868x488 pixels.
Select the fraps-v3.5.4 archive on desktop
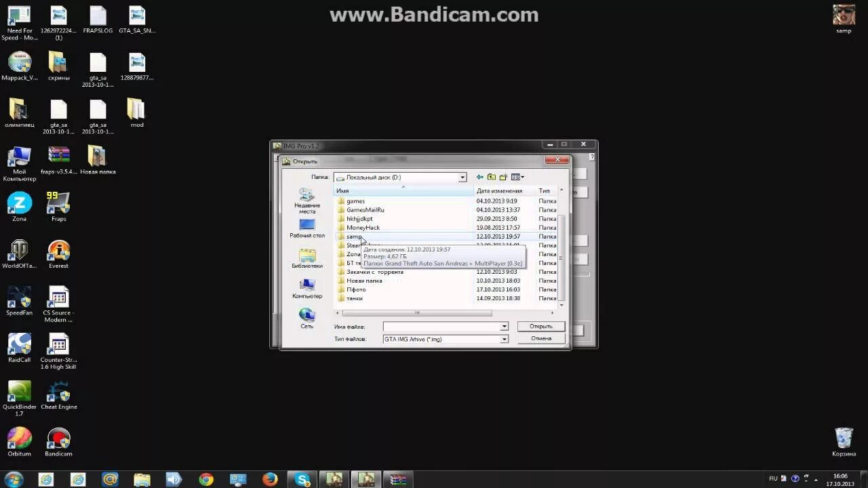(58, 161)
